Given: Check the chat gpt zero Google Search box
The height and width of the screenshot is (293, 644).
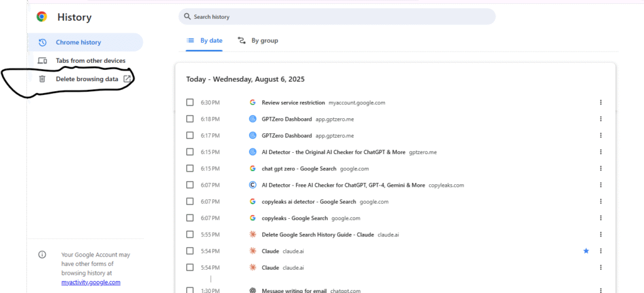Looking at the screenshot, I should 190,169.
